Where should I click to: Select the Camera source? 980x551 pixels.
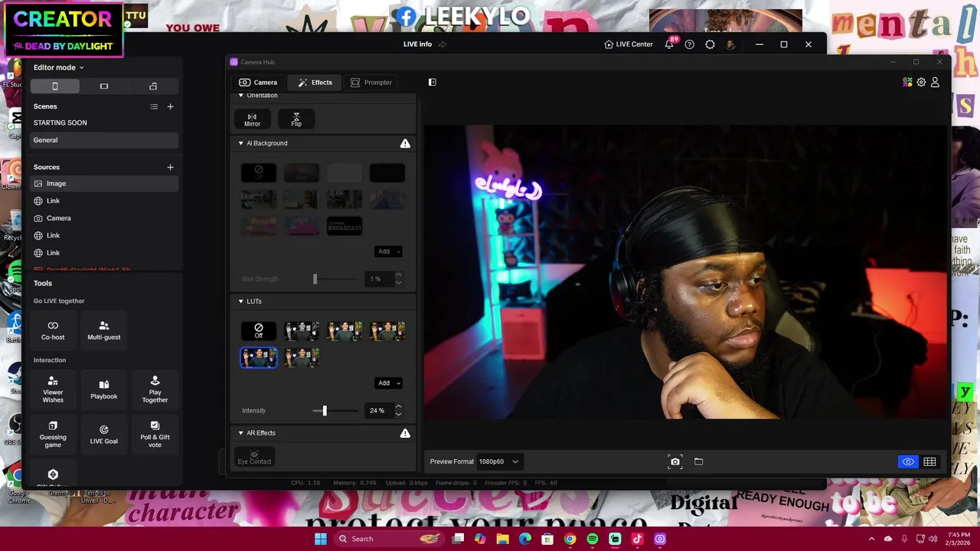coord(105,218)
